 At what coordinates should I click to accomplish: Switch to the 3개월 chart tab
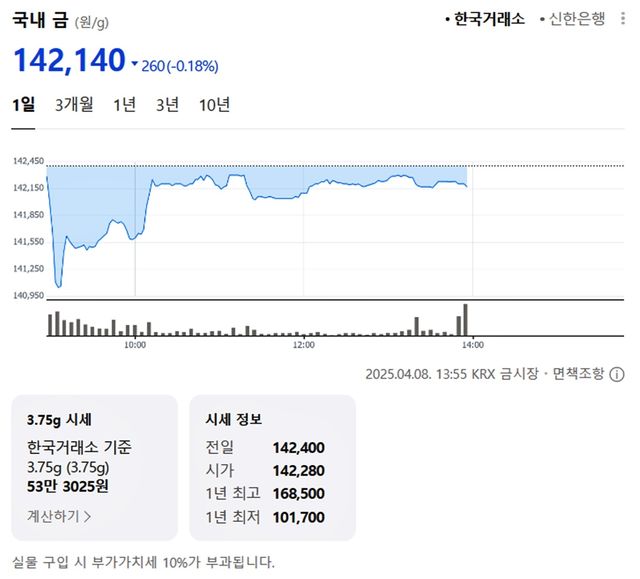(x=74, y=105)
